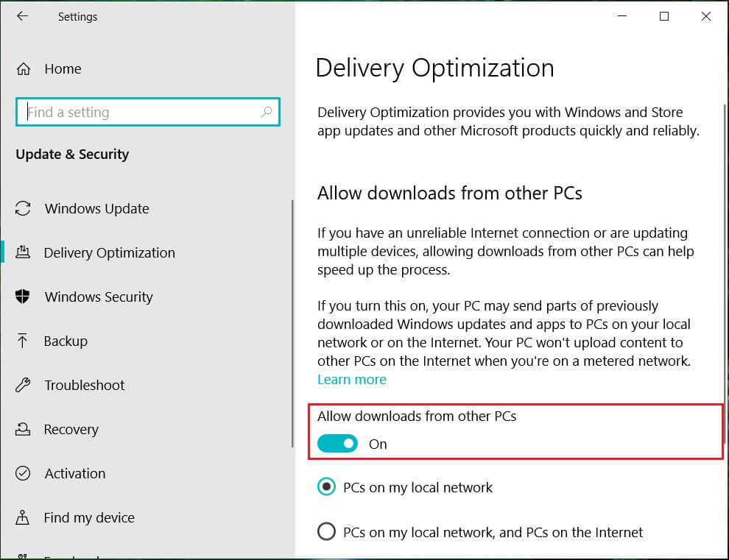The width and height of the screenshot is (729, 560).
Task: Click the Find a setting search box
Action: coord(140,112)
